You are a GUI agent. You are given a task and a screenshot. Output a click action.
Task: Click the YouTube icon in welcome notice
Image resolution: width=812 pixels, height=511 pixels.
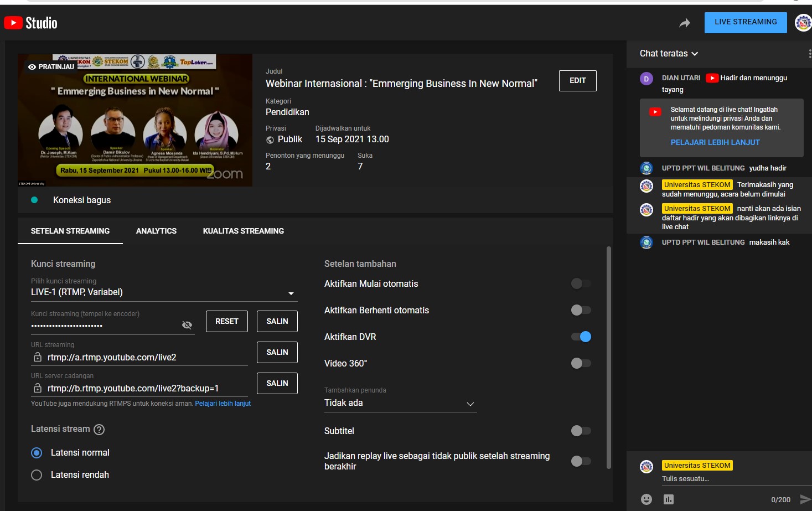(x=655, y=111)
